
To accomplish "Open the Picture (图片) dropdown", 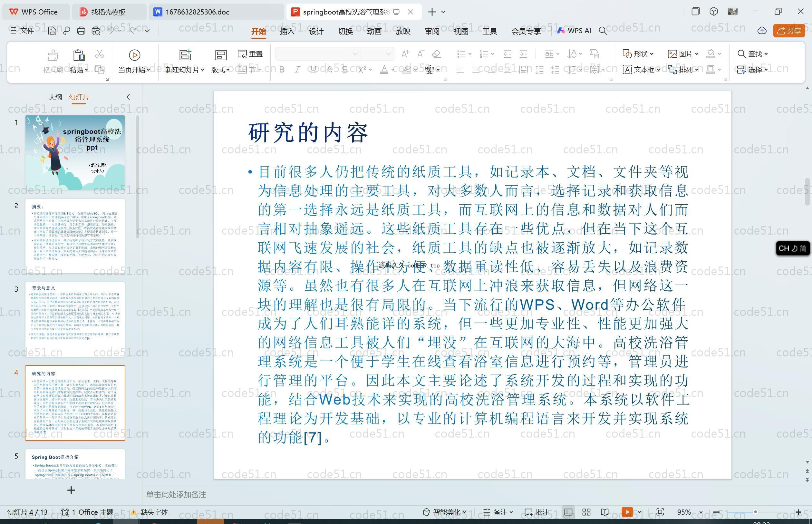I will coord(683,54).
